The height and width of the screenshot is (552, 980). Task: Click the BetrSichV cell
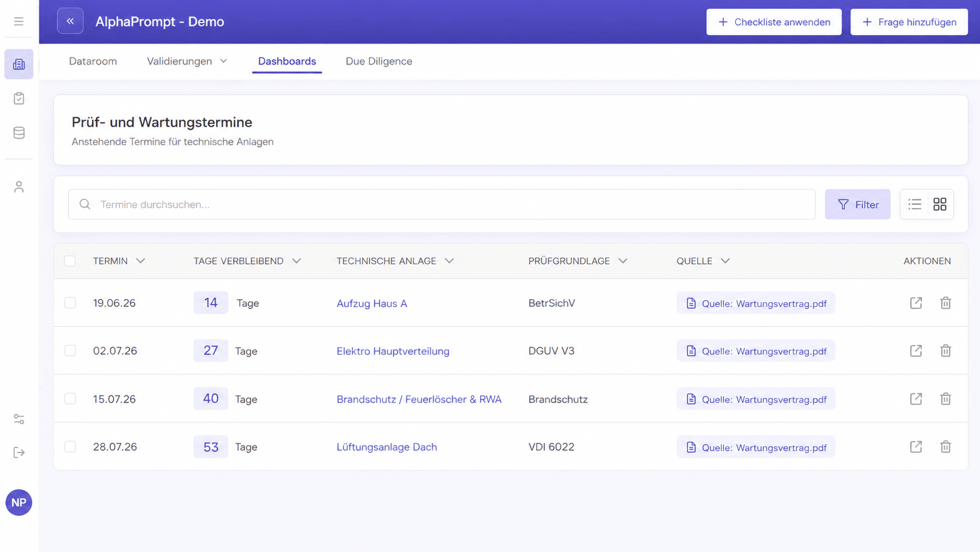coord(552,303)
